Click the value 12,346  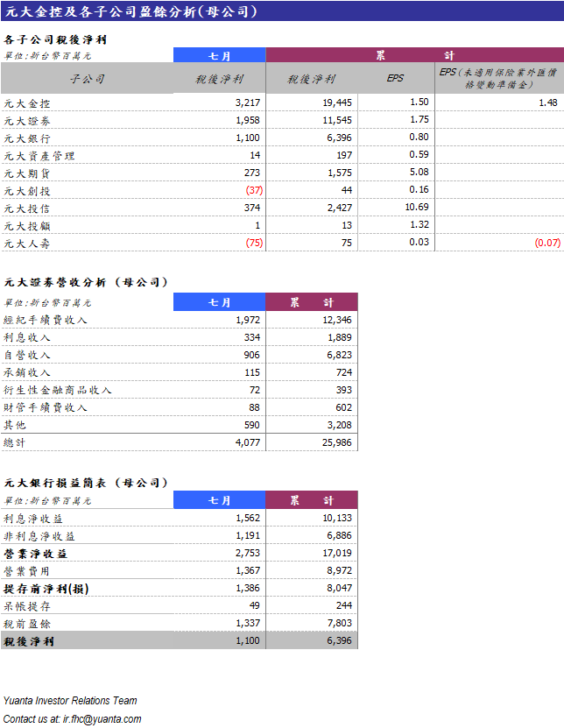click(337, 320)
